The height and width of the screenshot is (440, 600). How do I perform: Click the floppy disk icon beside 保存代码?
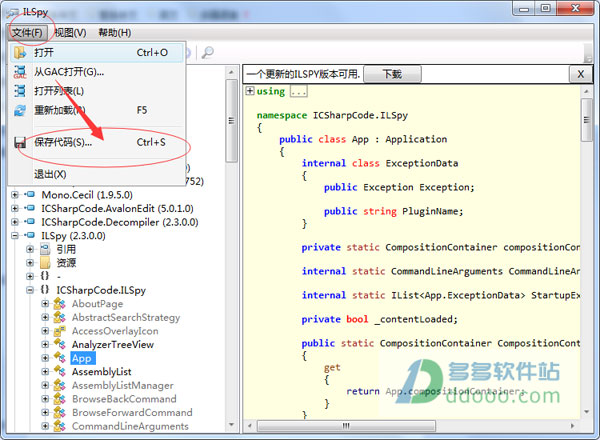pos(20,142)
